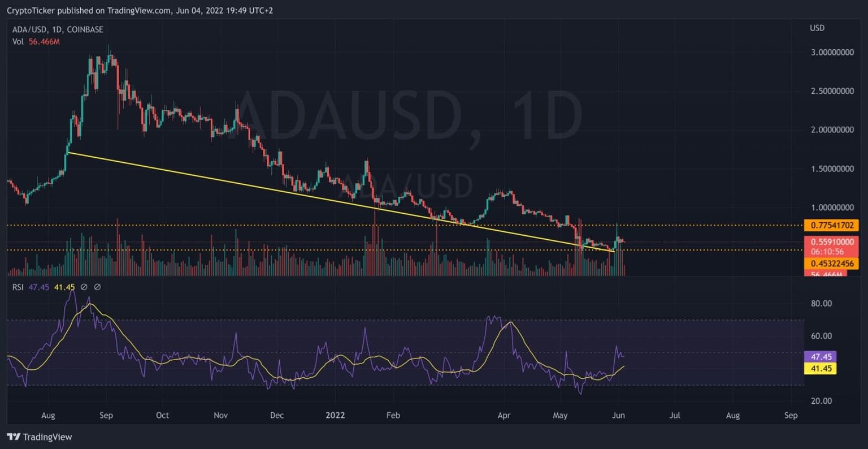The width and height of the screenshot is (868, 449).
Task: Click the purple 47.45 RSI axis label
Action: (820, 356)
